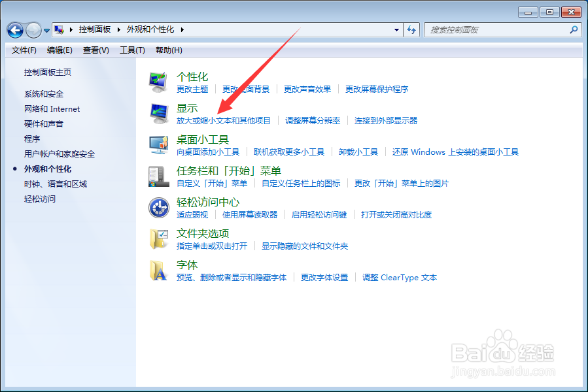588x392 pixels.
Task: Open the 字体 heading link
Action: click(187, 265)
